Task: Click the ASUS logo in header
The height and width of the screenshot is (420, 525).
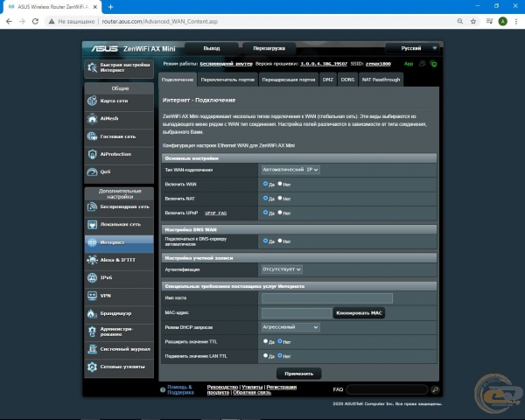Action: click(104, 49)
